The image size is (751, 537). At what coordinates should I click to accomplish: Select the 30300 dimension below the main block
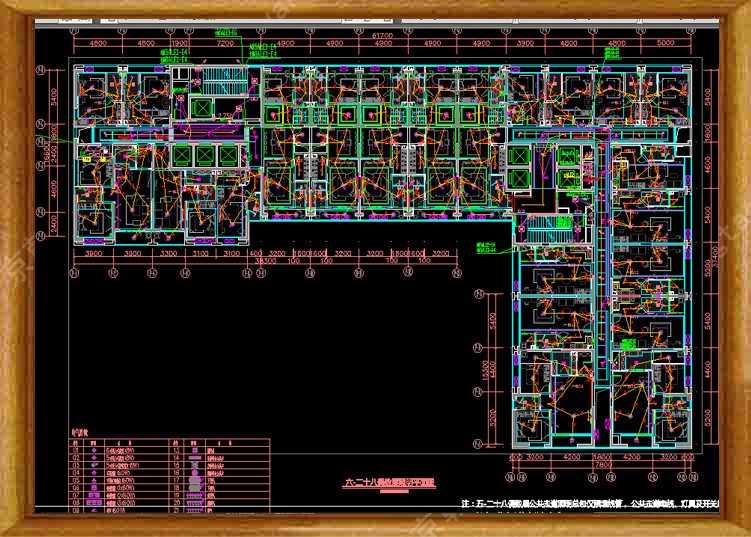[264, 261]
